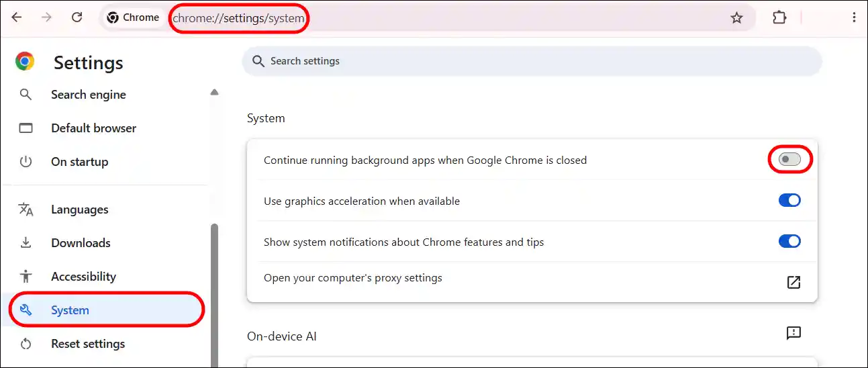Viewport: 868px width, 368px height.
Task: Click the forward navigation arrow
Action: [46, 17]
